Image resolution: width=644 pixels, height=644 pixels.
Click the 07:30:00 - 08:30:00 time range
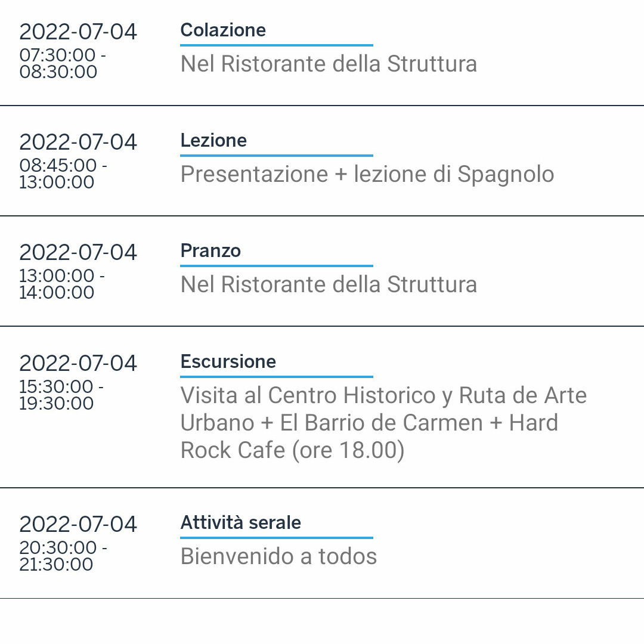point(62,63)
